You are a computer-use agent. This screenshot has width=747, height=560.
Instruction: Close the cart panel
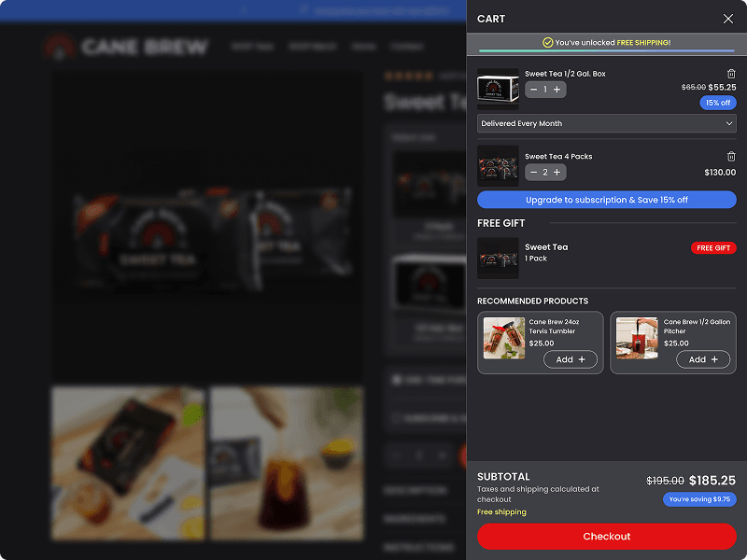pos(727,19)
